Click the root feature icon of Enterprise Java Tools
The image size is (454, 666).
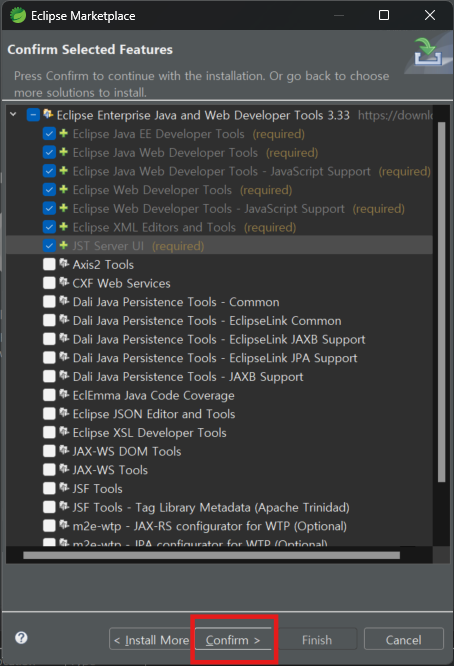[48, 114]
